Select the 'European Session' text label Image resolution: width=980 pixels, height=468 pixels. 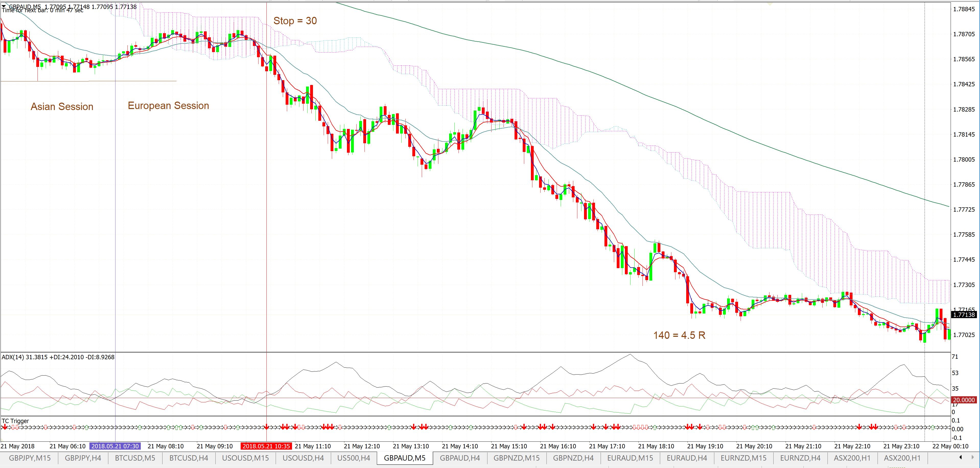tap(169, 105)
